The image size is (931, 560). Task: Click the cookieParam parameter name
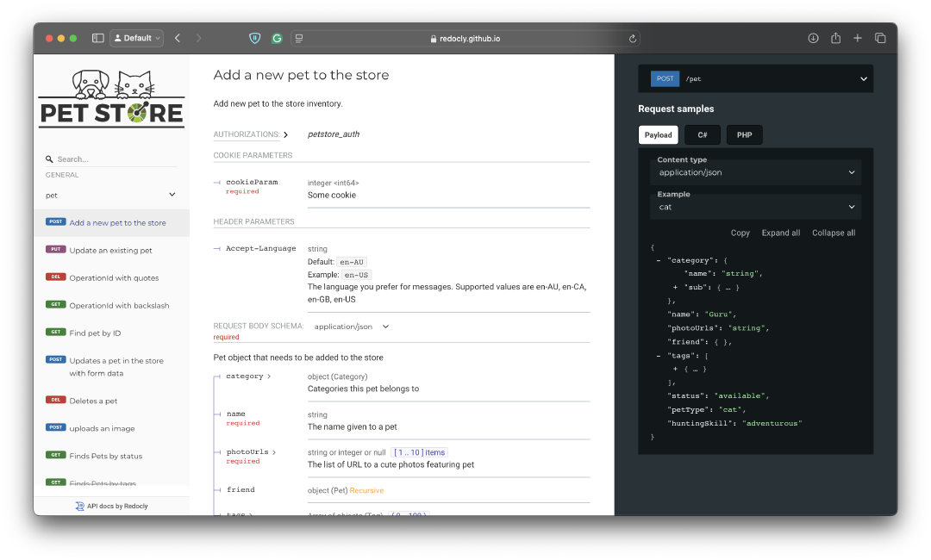[x=252, y=182]
